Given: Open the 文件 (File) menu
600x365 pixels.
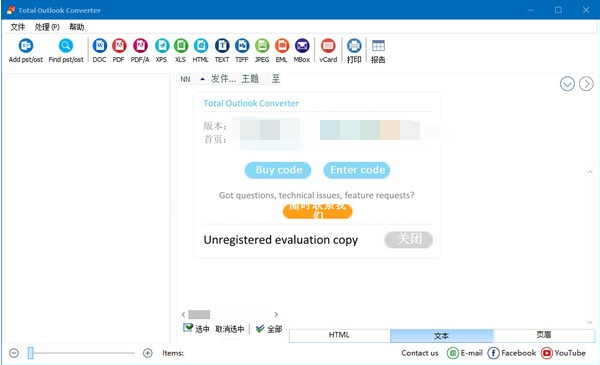Looking at the screenshot, I should [x=18, y=27].
